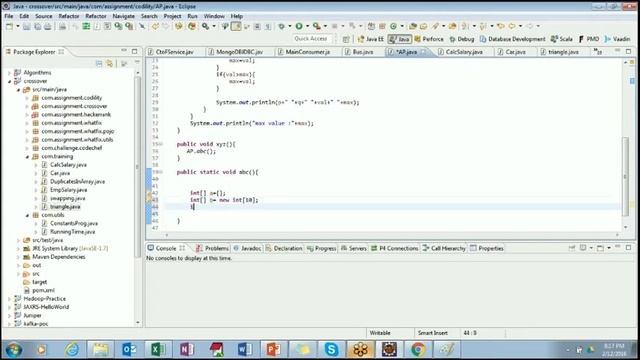Click the Debug bug toolbar icon
This screenshot has width=640, height=360.
(x=282, y=26)
